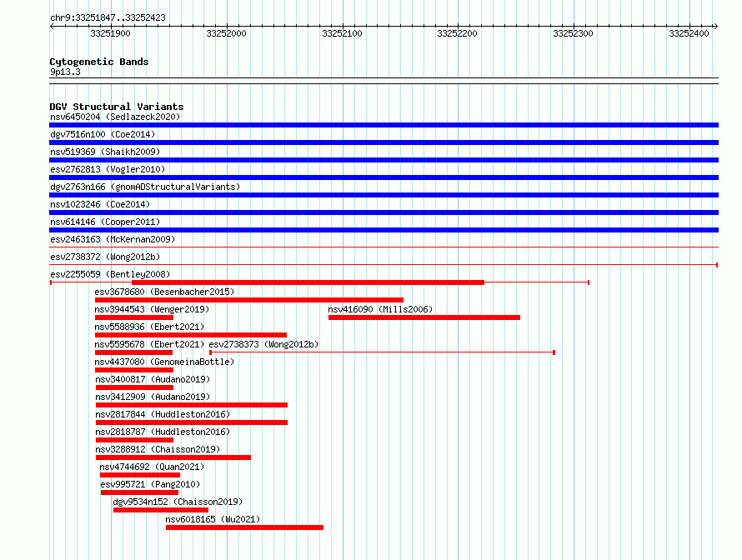Click the blue bar under dgv2763n166
This screenshot has width=742, height=560.
[384, 195]
